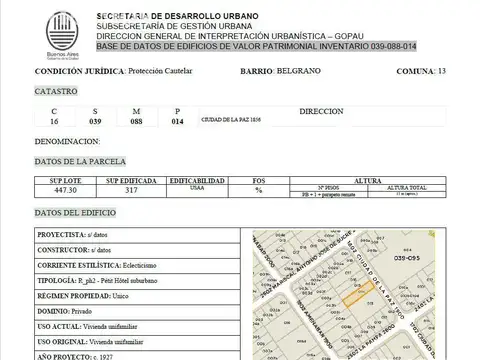
Task: Click 'CONDICIÓN JURÍDICA: Protección Cautelar'
Action: (x=114, y=71)
